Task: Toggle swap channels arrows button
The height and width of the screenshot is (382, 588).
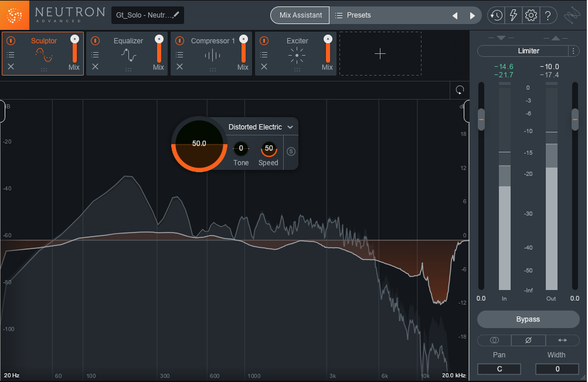Action: pos(563,340)
